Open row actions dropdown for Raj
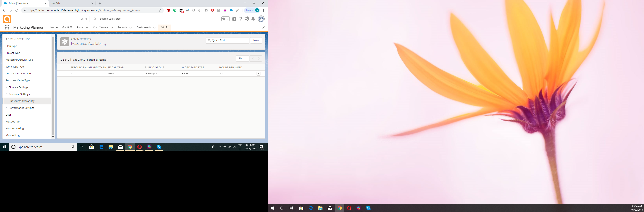The width and height of the screenshot is (644, 212). [259, 74]
